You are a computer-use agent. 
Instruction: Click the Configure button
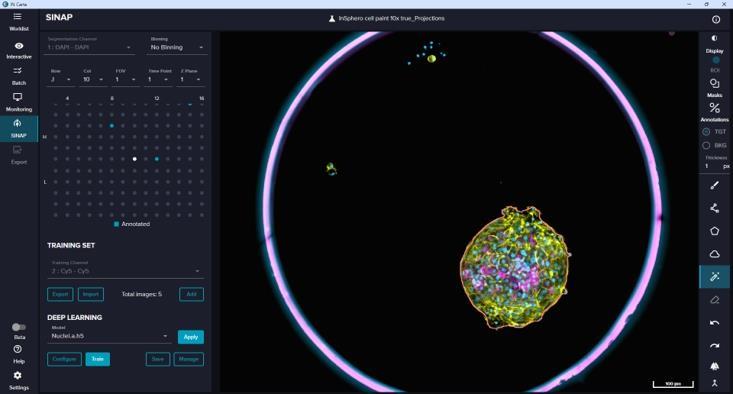pos(65,359)
